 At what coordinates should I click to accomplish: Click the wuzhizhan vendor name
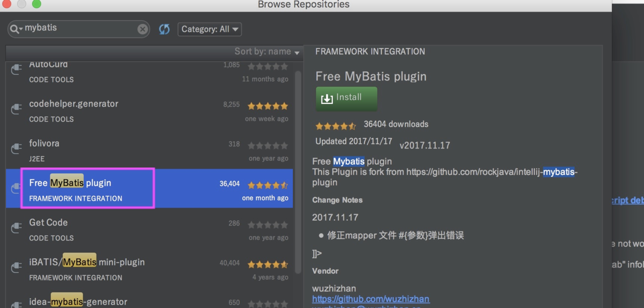point(334,288)
